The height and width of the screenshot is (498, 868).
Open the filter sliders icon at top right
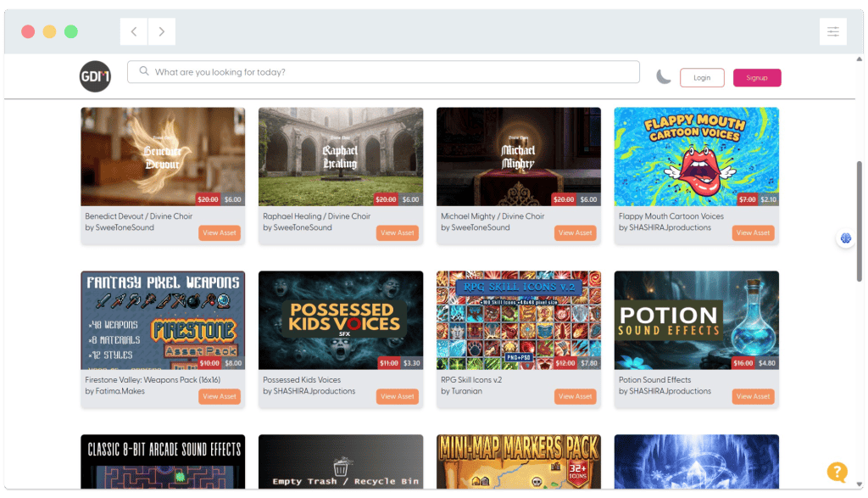click(x=833, y=31)
